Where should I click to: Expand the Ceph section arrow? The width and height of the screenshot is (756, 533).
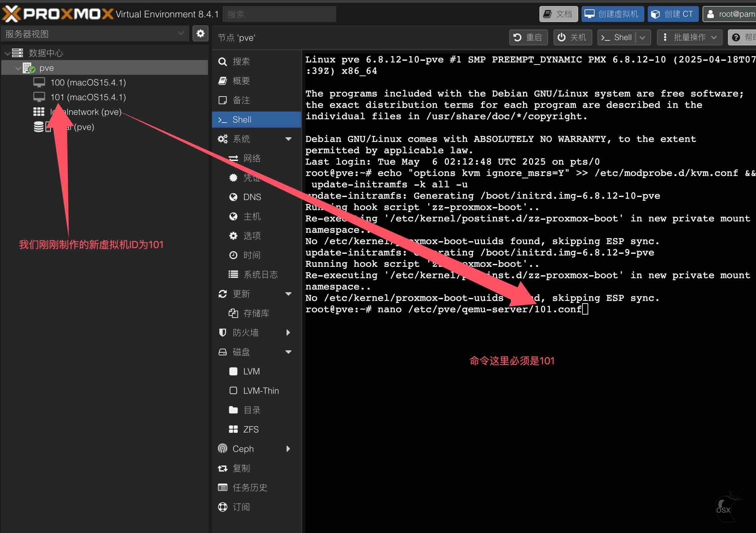click(288, 449)
